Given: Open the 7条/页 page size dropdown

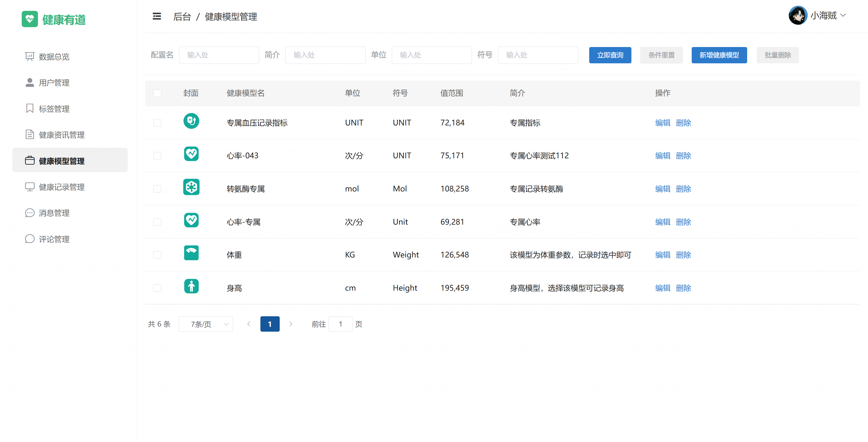Looking at the screenshot, I should pyautogui.click(x=206, y=324).
